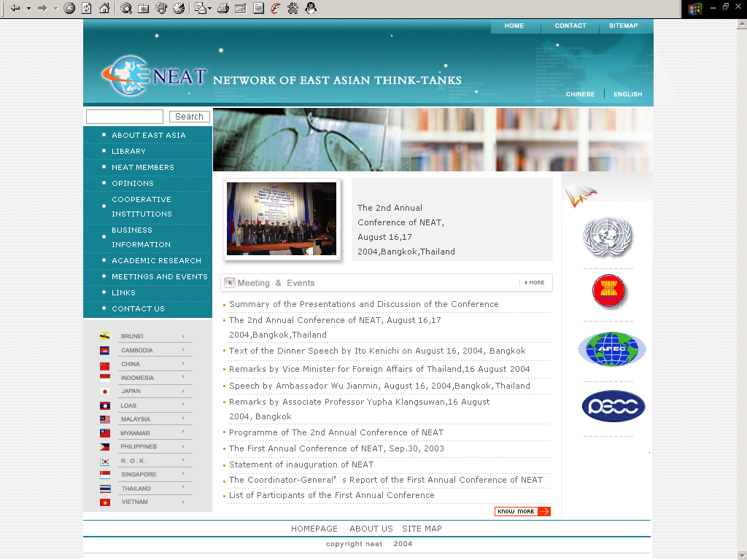Open the Back button history dropdown arrow
The height and width of the screenshot is (560, 747).
pos(28,8)
